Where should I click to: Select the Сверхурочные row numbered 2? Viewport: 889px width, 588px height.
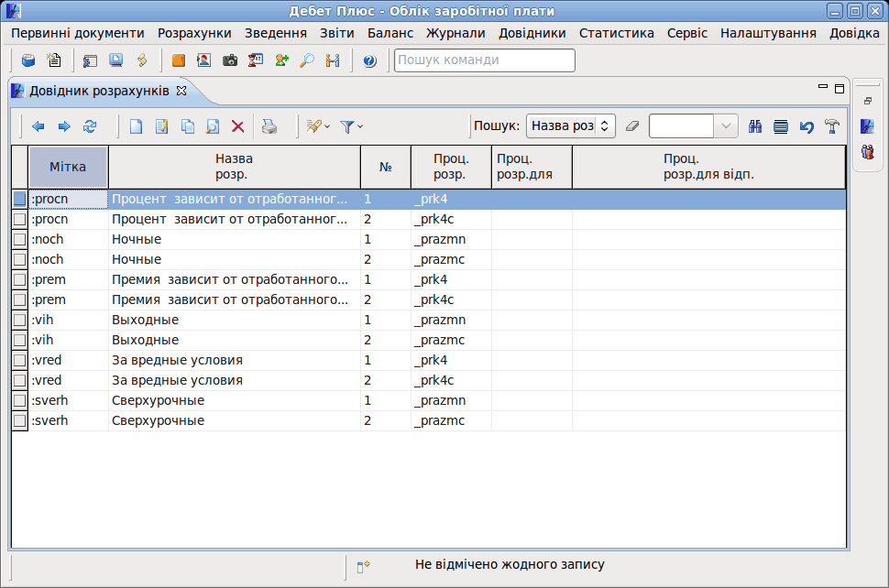429,420
